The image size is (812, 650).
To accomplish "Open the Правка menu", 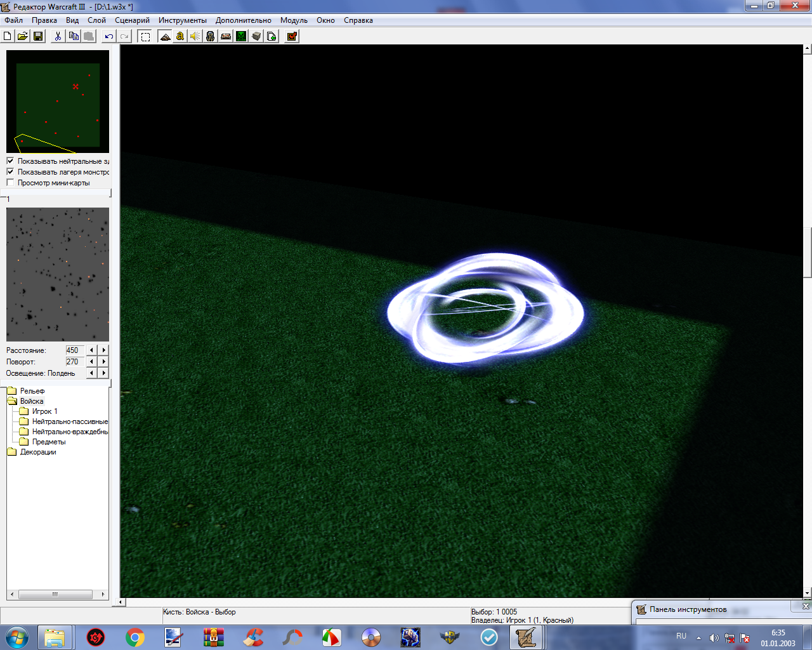I will 44,20.
